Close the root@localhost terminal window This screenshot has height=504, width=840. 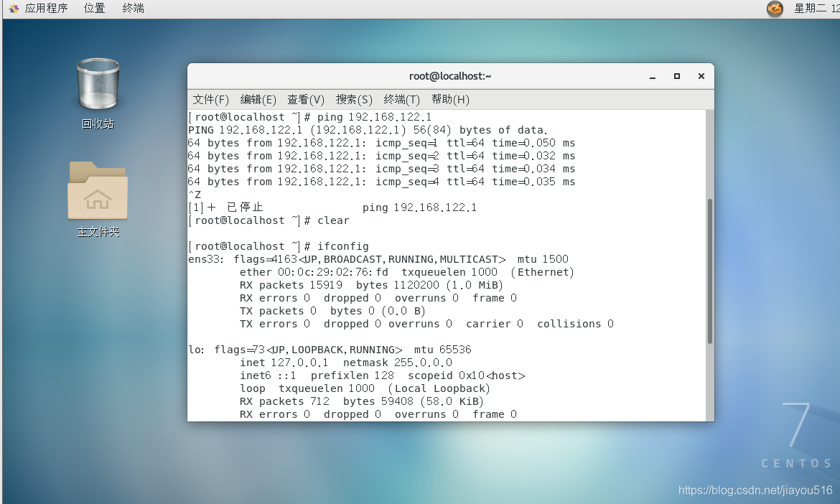pos(701,77)
